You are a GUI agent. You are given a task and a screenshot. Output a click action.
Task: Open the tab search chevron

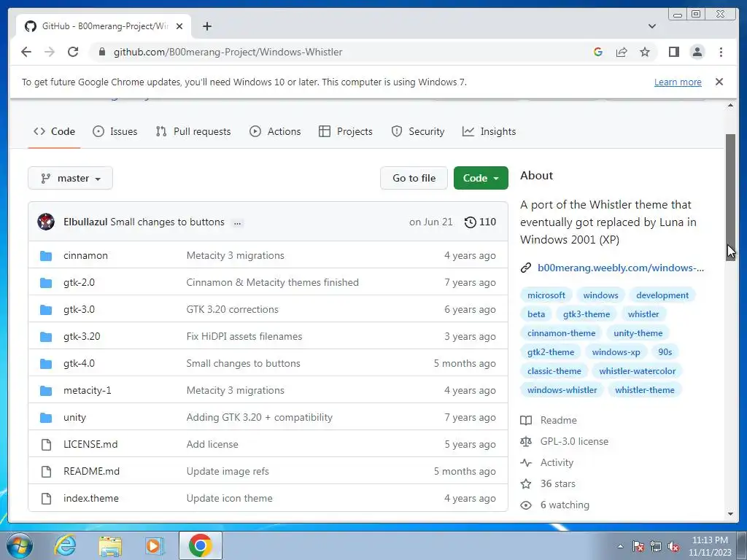(651, 26)
